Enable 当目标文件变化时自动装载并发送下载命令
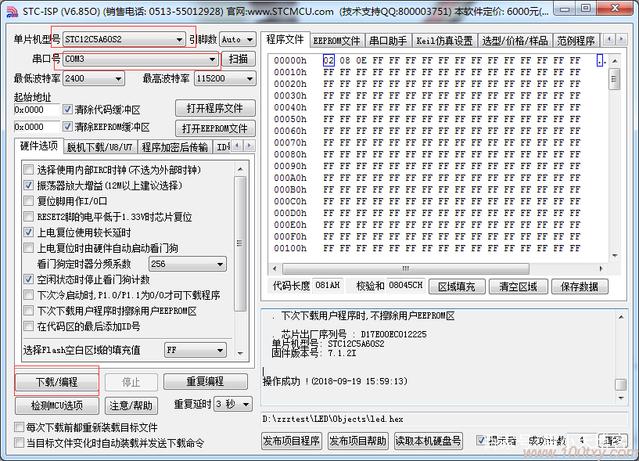The image size is (639, 461). (x=19, y=443)
